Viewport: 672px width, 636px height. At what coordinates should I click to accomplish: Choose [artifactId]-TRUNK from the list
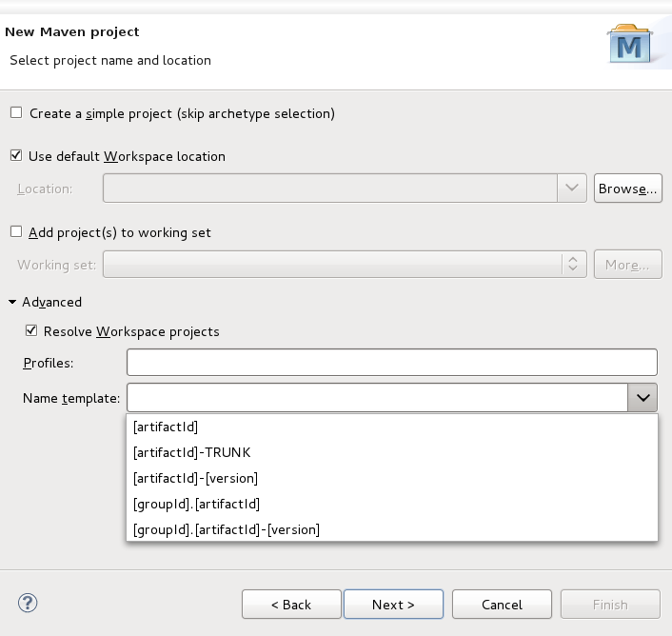[191, 452]
